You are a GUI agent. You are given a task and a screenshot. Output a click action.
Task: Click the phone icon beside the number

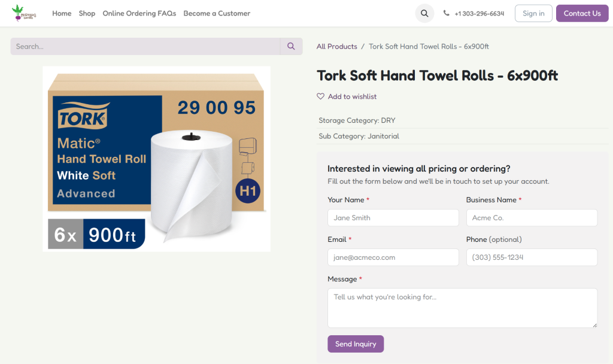click(446, 13)
